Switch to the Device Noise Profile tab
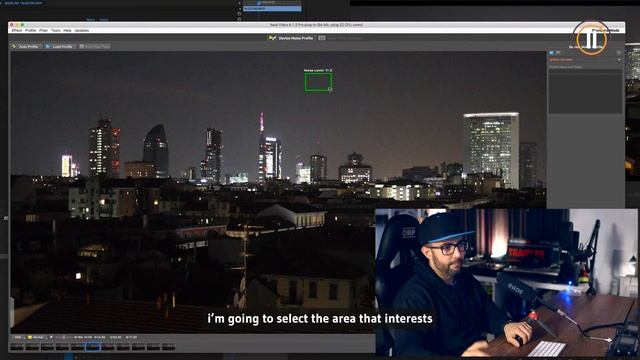This screenshot has width=640, height=360. point(291,38)
